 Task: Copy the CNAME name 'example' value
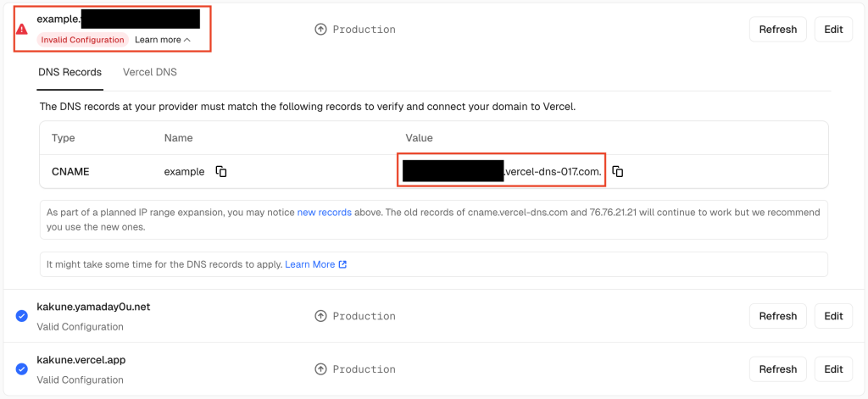pos(221,172)
